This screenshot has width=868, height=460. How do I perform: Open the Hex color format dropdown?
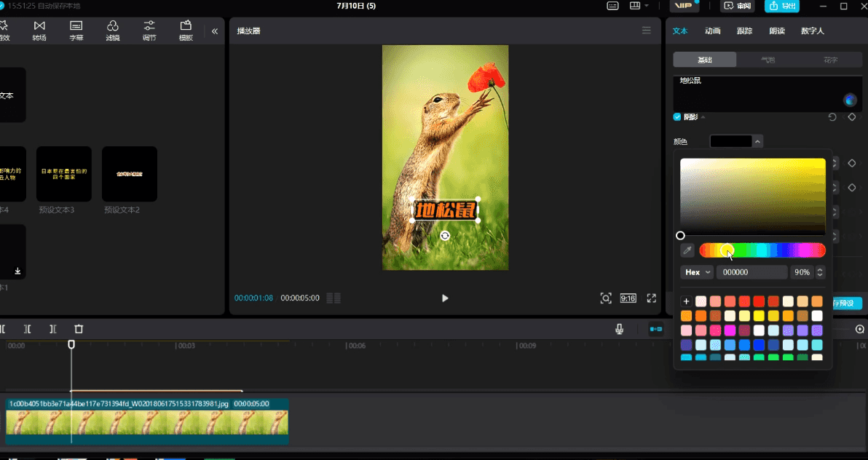point(697,271)
